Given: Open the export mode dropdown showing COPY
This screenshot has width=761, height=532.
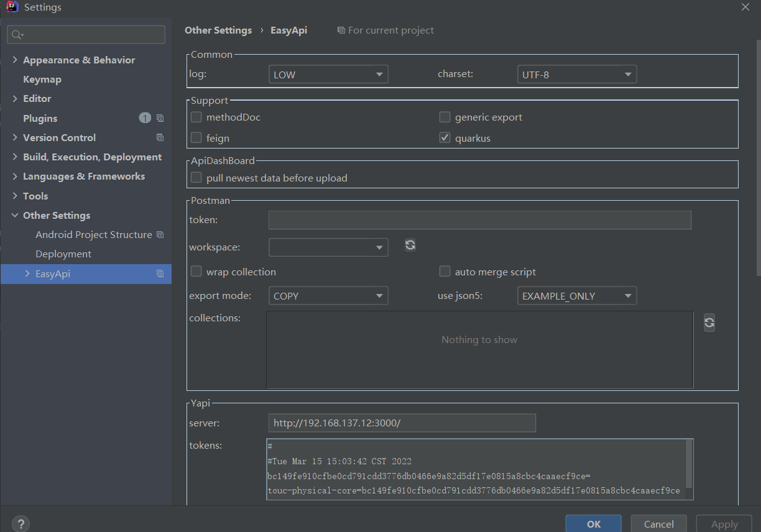Looking at the screenshot, I should 328,296.
